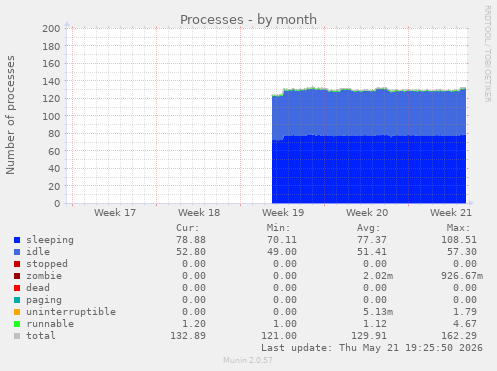
Task: Click the 'Week 20' axis label
Action: pos(367,213)
